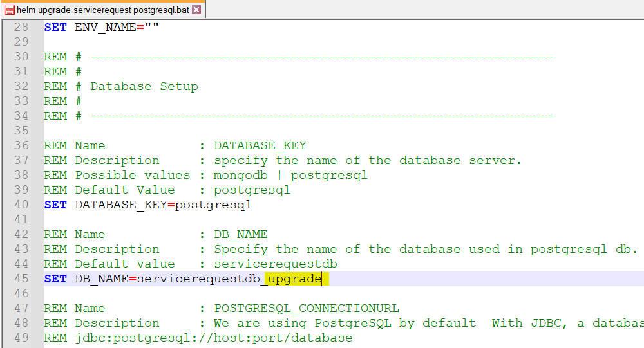Click ENV_NAME on line 28
The width and height of the screenshot is (644, 348).
pos(102,27)
